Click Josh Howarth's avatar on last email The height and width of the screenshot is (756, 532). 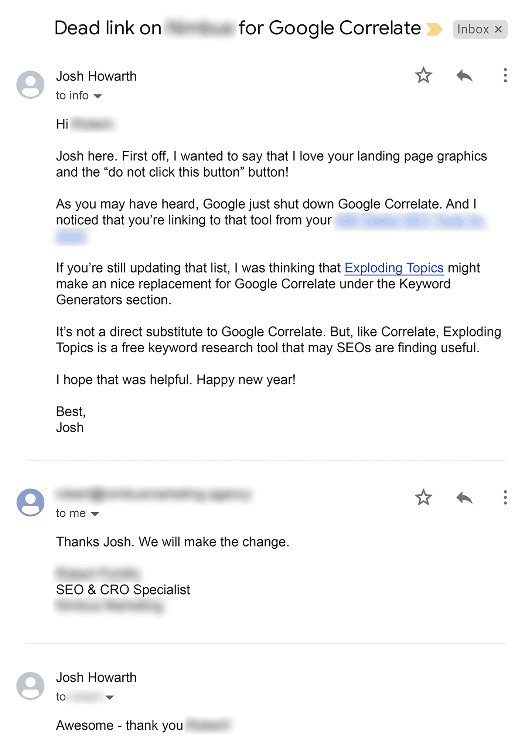pos(30,686)
